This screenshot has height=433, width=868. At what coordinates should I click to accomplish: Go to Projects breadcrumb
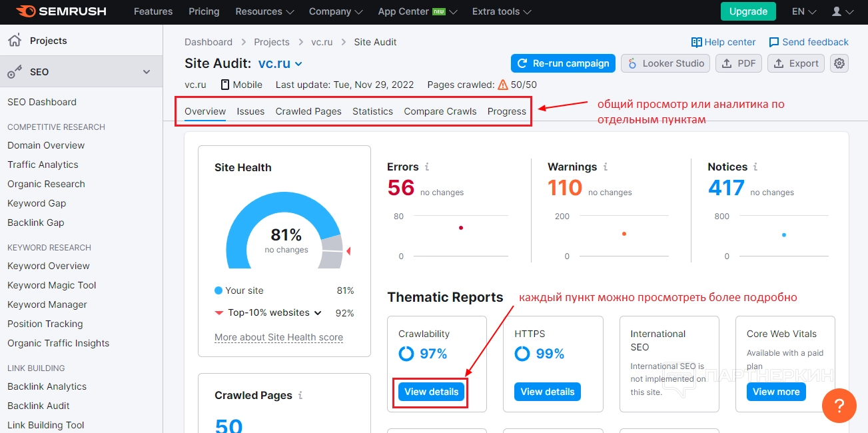(272, 42)
